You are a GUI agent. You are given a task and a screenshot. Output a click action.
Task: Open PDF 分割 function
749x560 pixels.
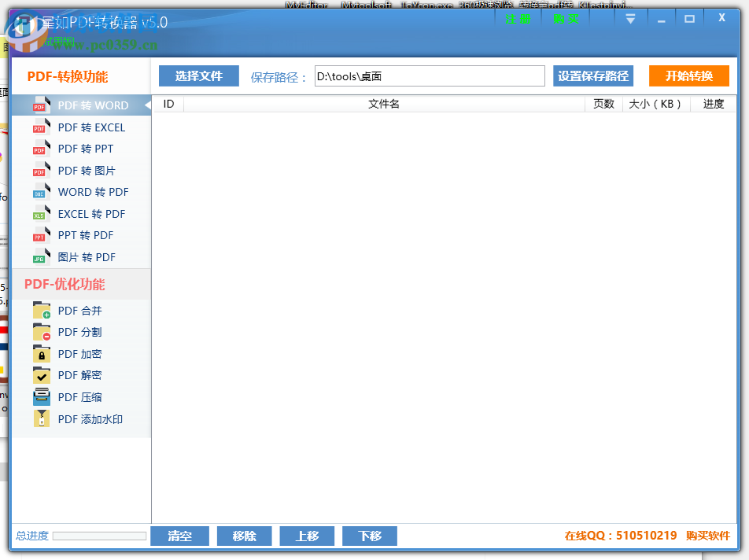pos(81,332)
